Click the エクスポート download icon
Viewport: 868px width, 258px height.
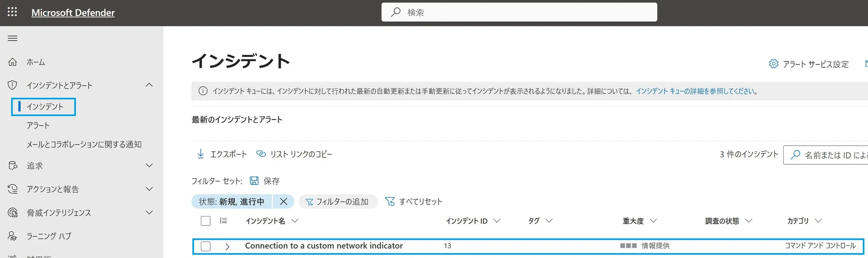200,154
